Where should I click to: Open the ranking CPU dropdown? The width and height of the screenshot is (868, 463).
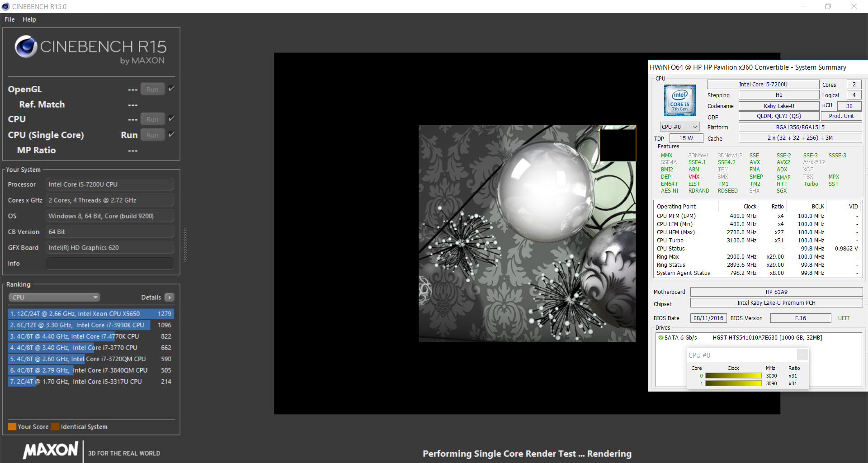pos(54,298)
